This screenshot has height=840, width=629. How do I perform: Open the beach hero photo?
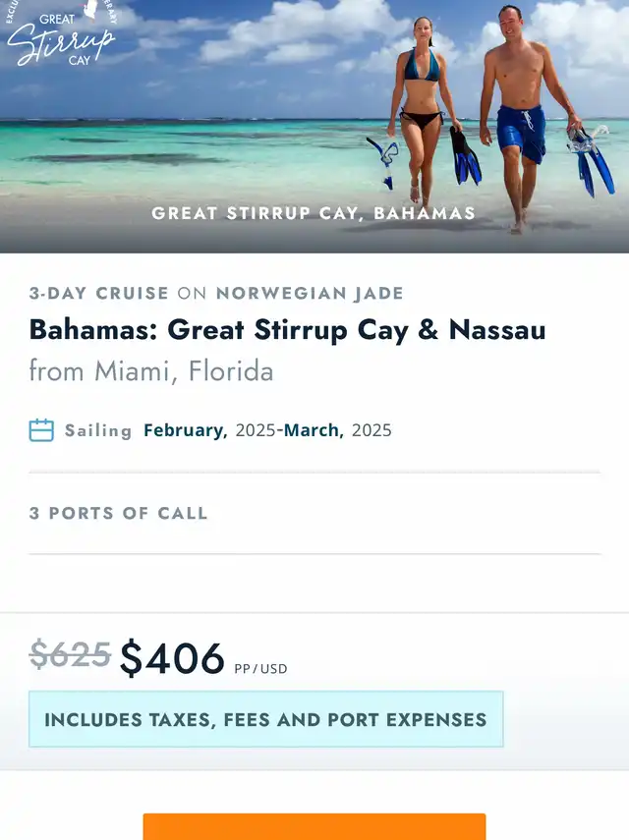coord(314,127)
